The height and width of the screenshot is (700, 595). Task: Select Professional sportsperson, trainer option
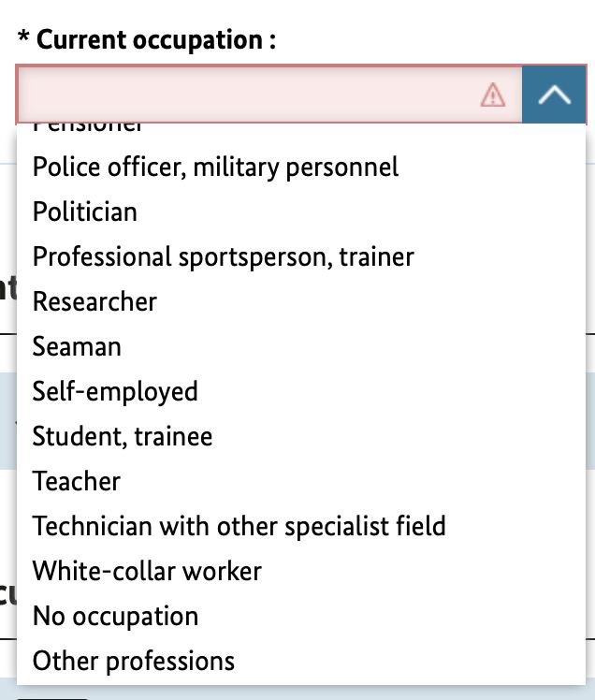[x=223, y=257]
